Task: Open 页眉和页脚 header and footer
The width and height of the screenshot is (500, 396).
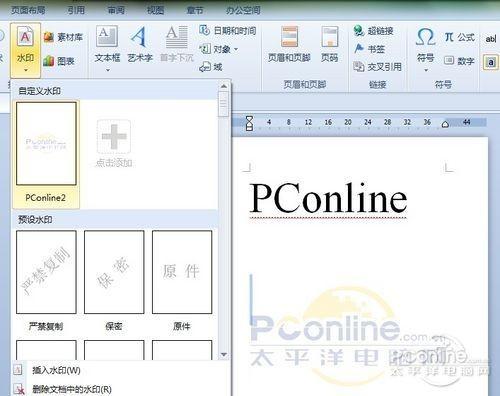Action: [x=289, y=45]
